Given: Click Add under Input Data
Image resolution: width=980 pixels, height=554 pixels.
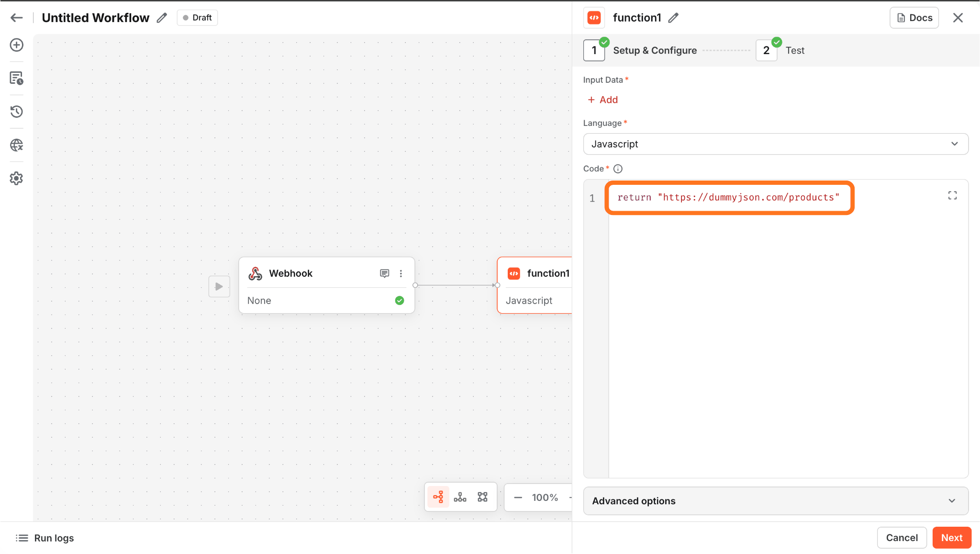Looking at the screenshot, I should 603,100.
